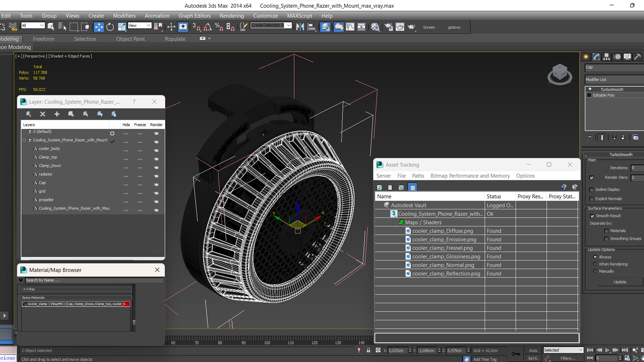This screenshot has height=362, width=644.
Task: Open Manage Layers from the toolbar
Action: [325, 27]
